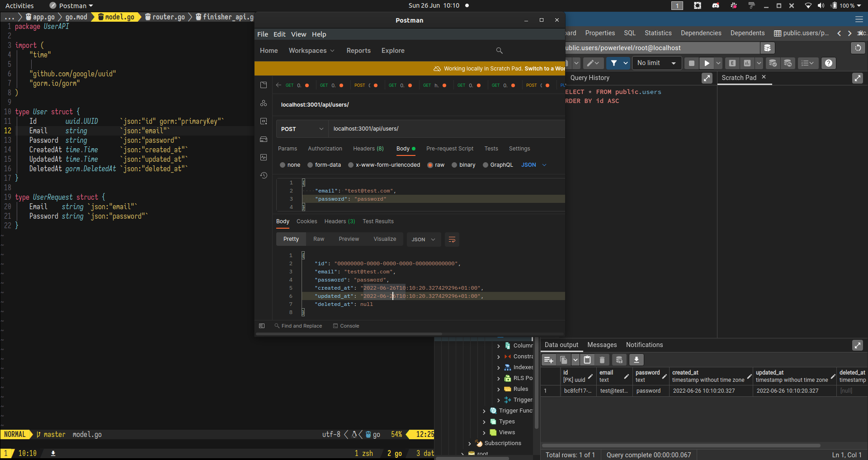Select the 'none' body type radio

click(283, 165)
